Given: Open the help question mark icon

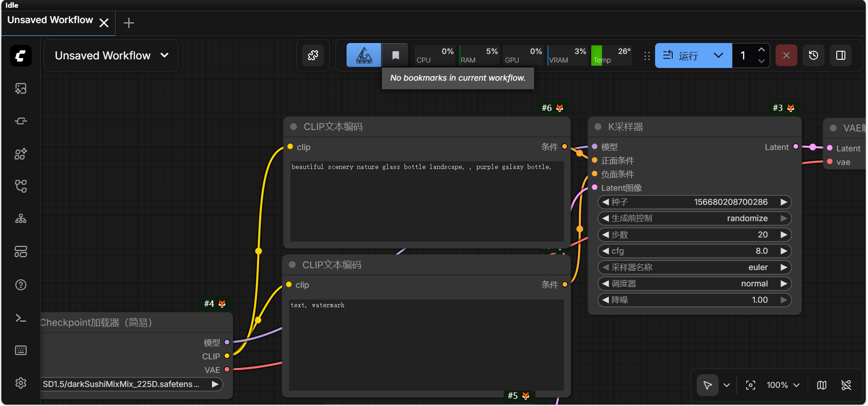Looking at the screenshot, I should (21, 285).
